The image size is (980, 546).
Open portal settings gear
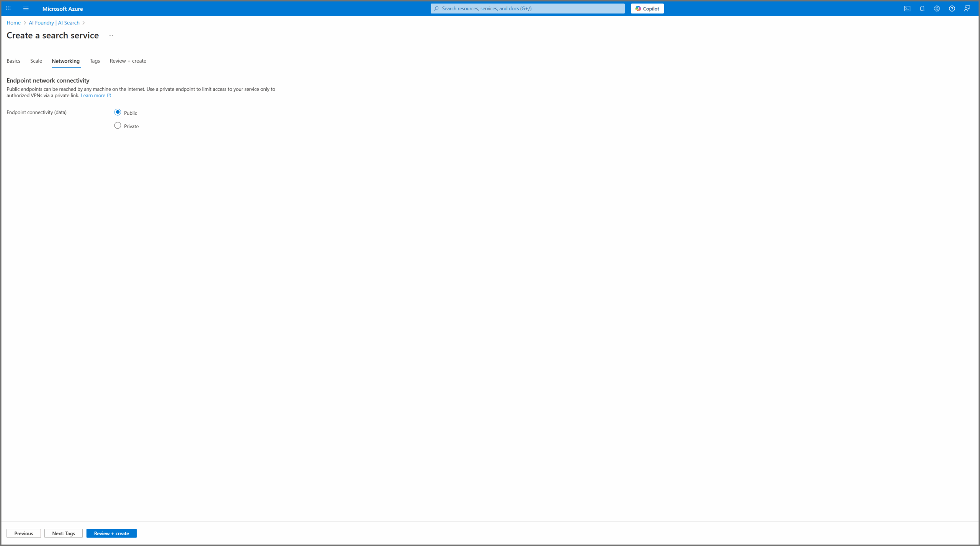coord(937,8)
